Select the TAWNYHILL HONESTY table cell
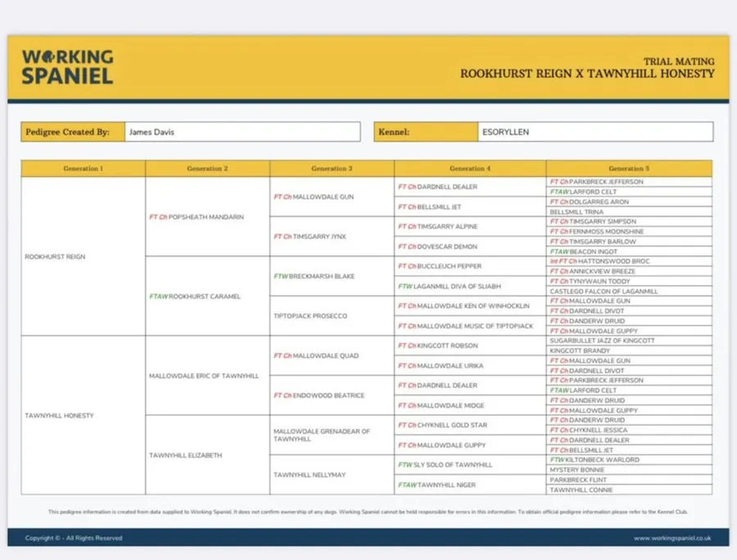 click(59, 416)
